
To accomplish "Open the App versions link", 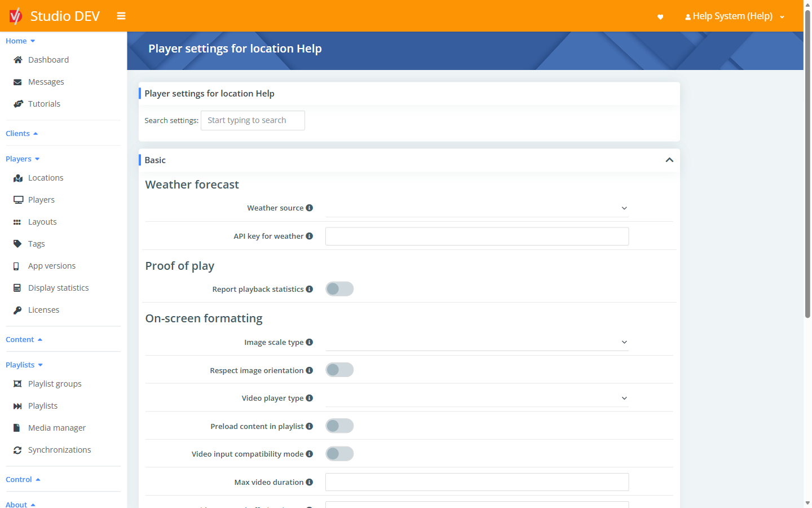I will (x=52, y=266).
